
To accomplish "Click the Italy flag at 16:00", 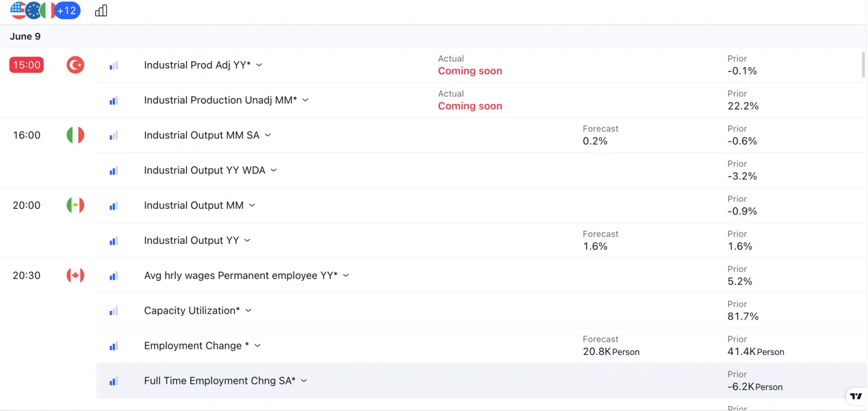I will 75,135.
